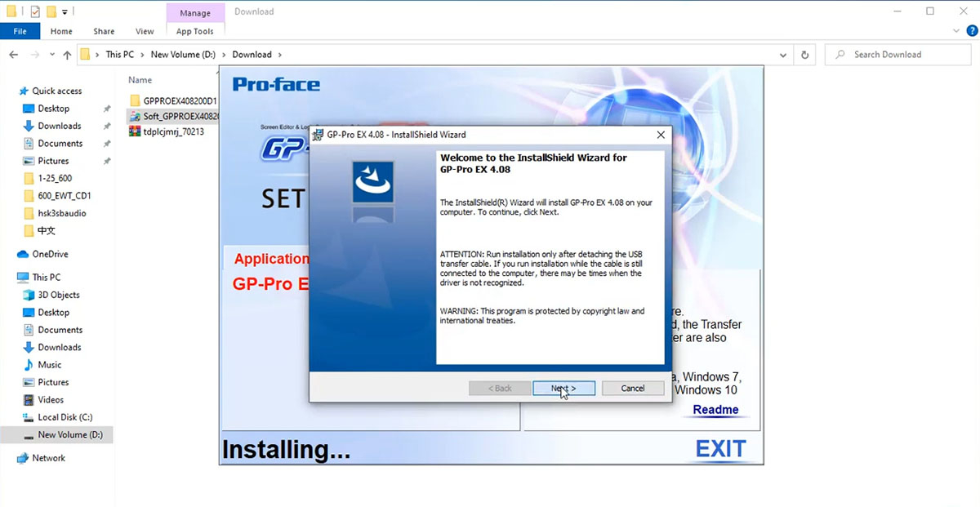Click the InstallShield icon in the wizard title bar
This screenshot has width=980, height=507.
tap(318, 135)
